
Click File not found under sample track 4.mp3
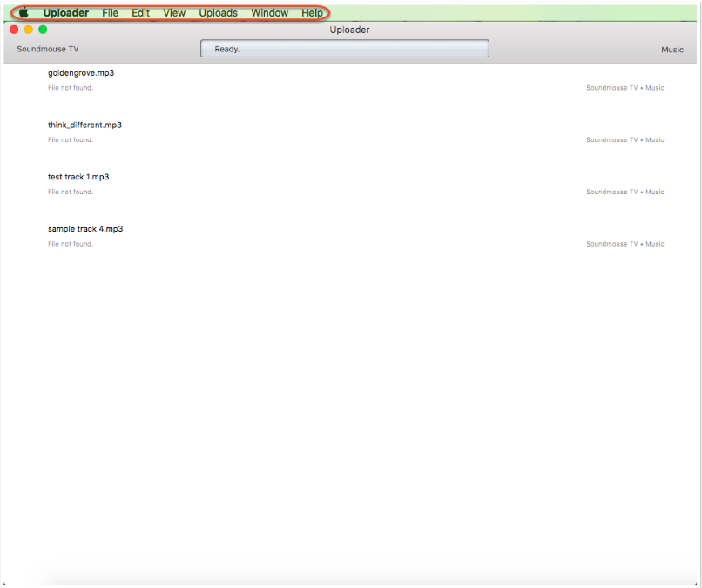coord(71,244)
